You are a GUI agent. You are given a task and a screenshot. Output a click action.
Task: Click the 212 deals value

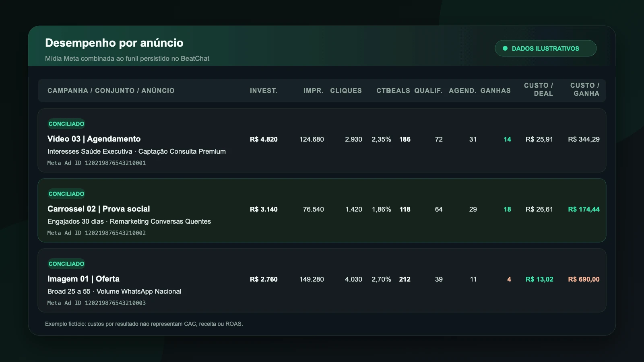tap(405, 279)
